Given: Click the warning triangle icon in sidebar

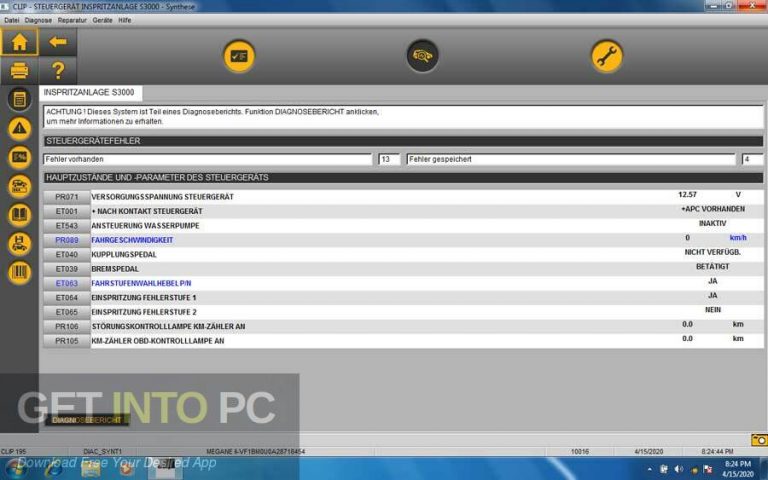Looking at the screenshot, I should point(19,128).
